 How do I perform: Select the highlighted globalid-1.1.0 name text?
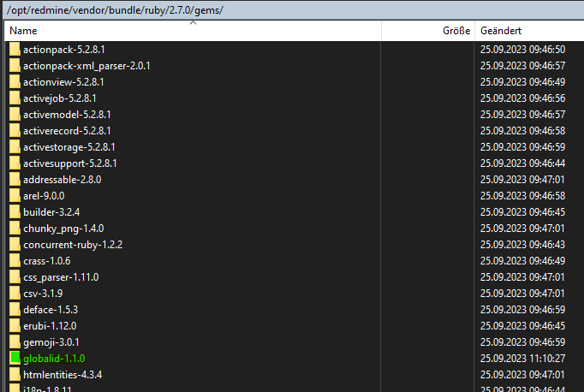pyautogui.click(x=54, y=359)
